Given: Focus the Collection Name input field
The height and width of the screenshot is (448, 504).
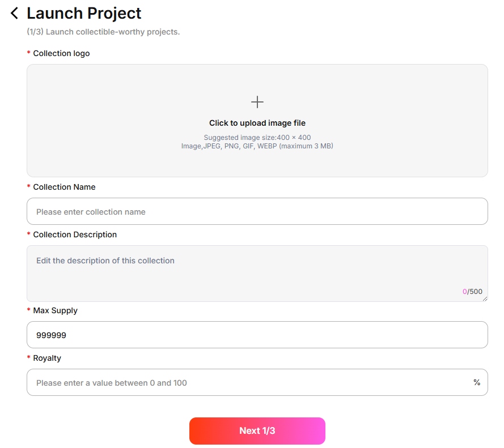Looking at the screenshot, I should (257, 211).
